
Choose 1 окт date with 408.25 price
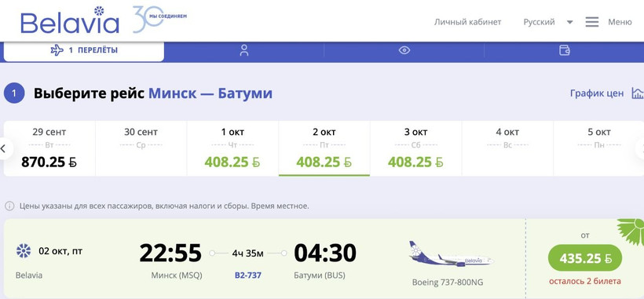(x=232, y=148)
